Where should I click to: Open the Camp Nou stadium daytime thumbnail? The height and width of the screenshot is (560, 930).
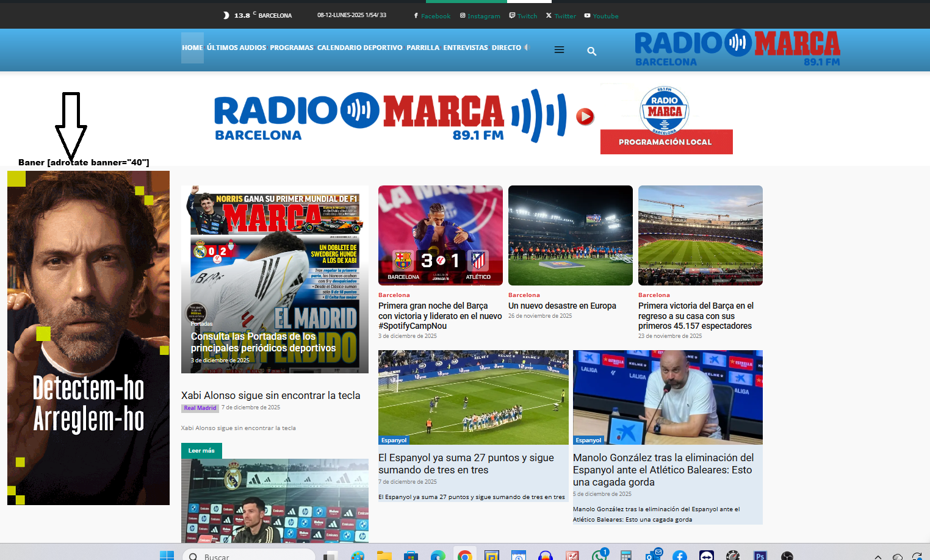coord(701,235)
